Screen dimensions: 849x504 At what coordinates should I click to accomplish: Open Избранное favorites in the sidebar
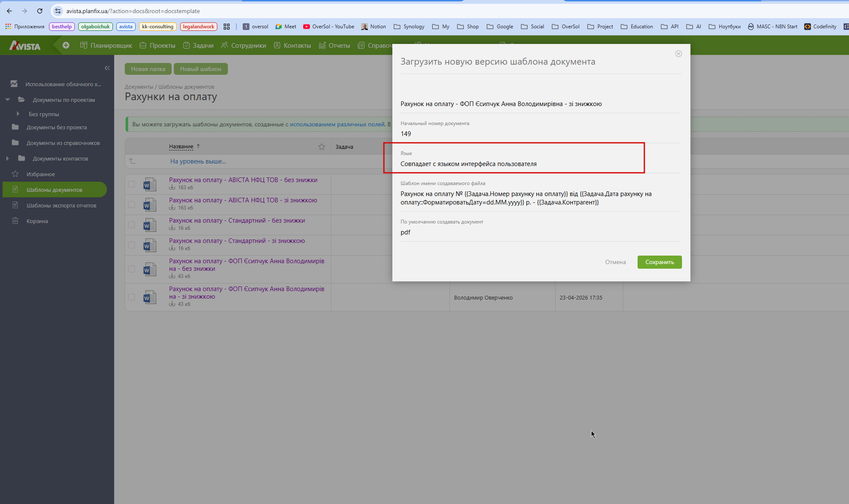(x=41, y=174)
